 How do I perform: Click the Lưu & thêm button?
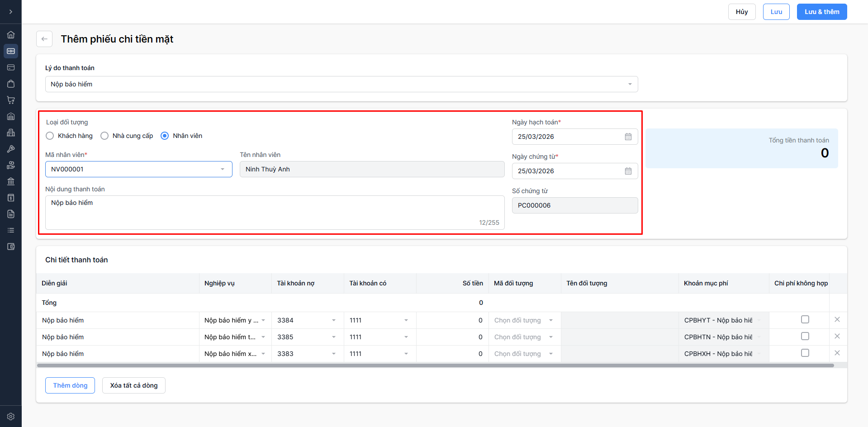(821, 12)
